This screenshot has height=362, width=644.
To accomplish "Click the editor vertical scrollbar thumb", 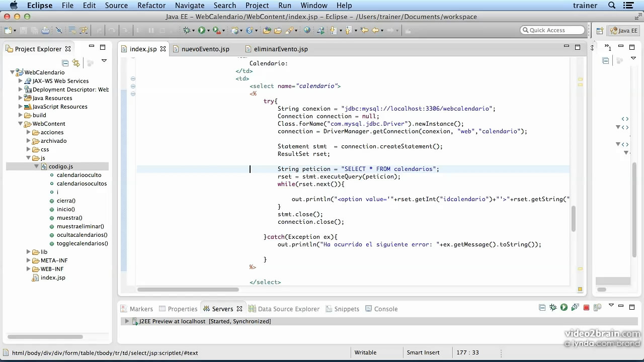I will click(573, 219).
